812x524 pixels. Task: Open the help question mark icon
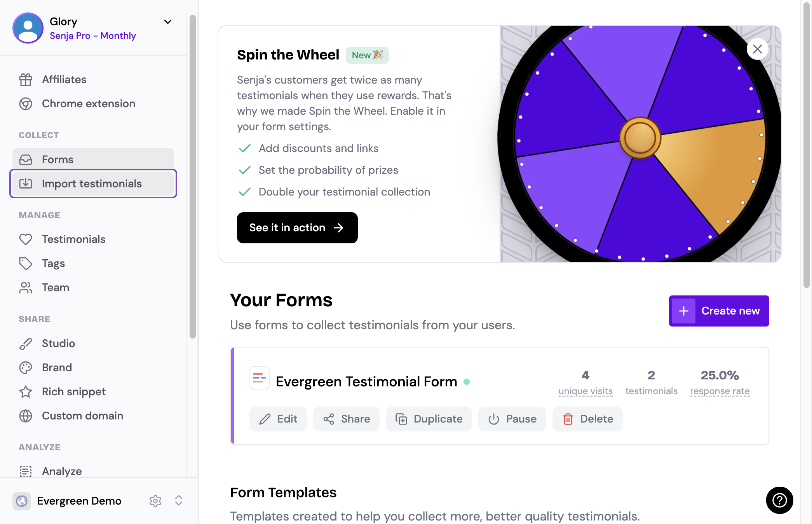point(779,500)
